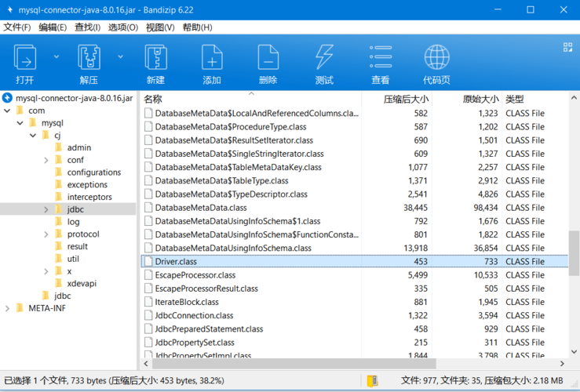Click the grid layout icon at toolbar right
580x392 pixels.
pos(567,47)
